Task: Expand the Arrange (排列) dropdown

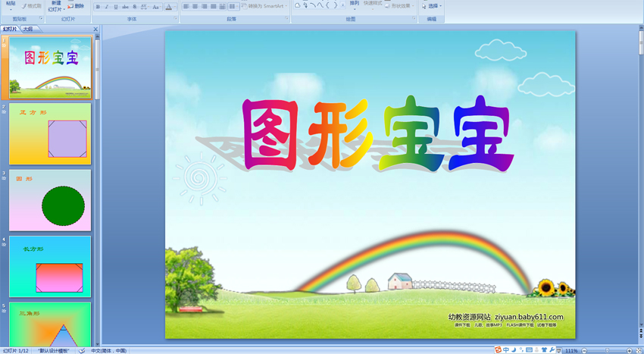Action: pyautogui.click(x=355, y=7)
